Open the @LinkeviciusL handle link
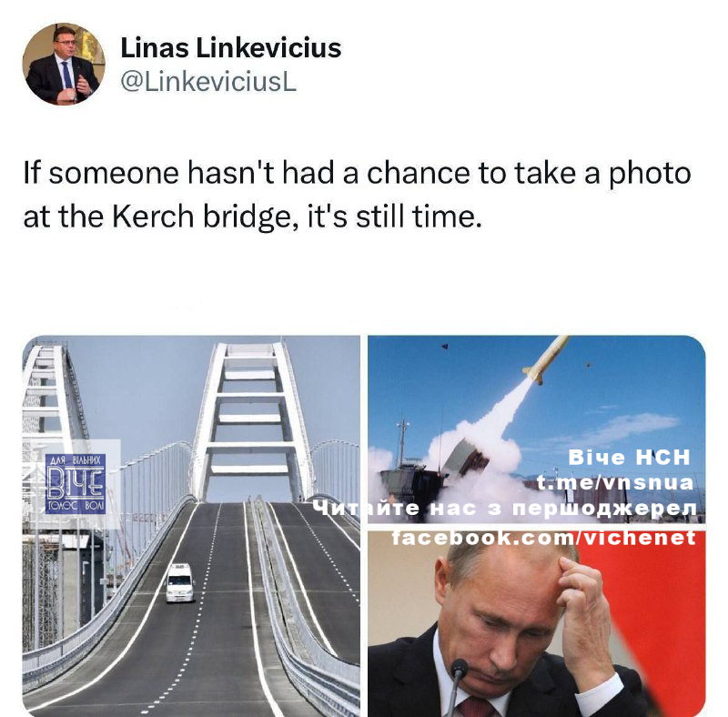 208,82
